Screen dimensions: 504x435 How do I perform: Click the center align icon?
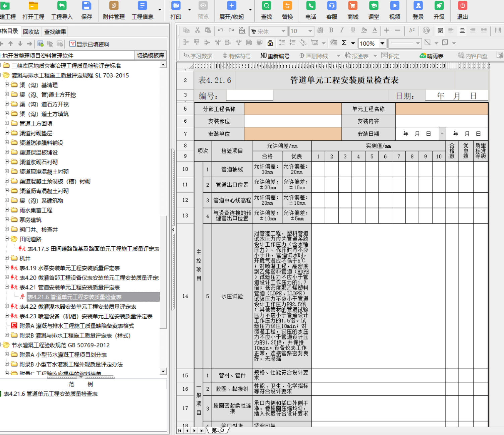coord(462,30)
